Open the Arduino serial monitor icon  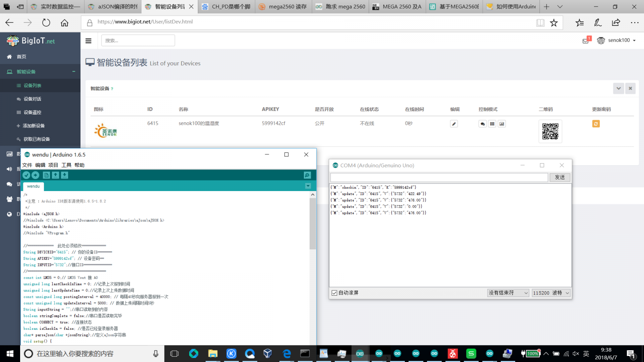tap(307, 175)
